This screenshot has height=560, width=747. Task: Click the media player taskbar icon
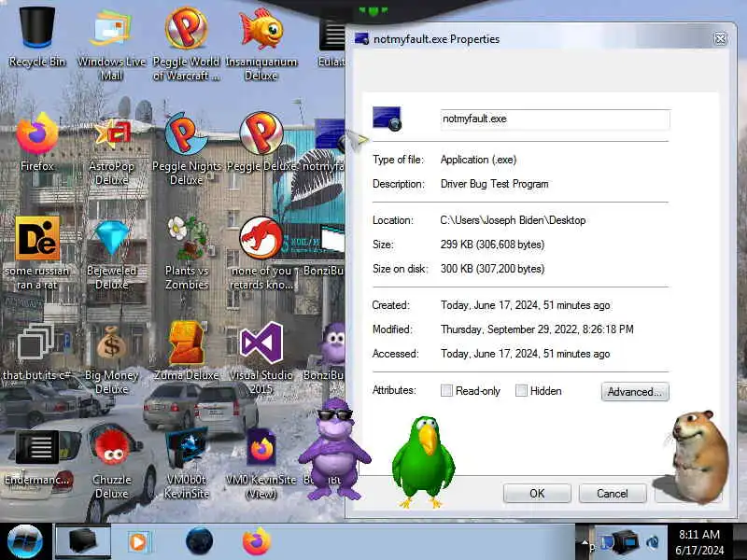coord(138,542)
